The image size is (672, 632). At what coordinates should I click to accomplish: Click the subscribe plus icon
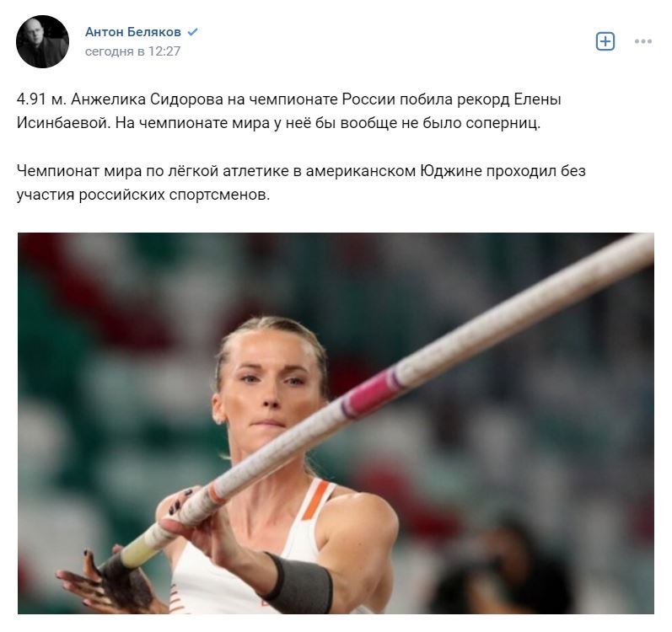(605, 41)
